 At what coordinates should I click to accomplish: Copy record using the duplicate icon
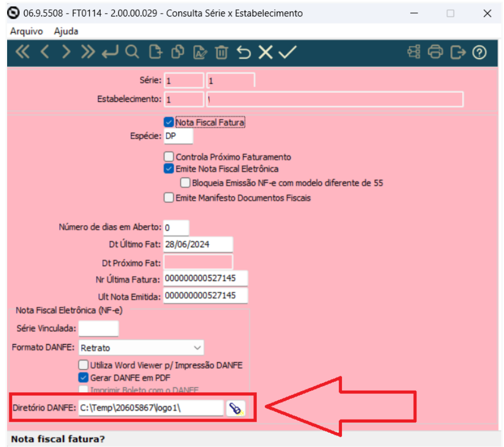pyautogui.click(x=178, y=52)
